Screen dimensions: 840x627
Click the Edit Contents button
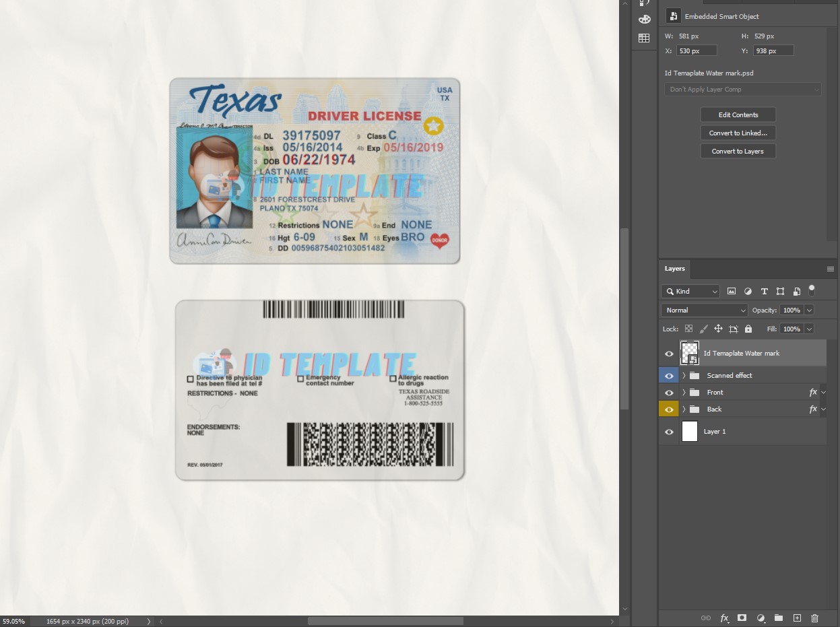738,114
